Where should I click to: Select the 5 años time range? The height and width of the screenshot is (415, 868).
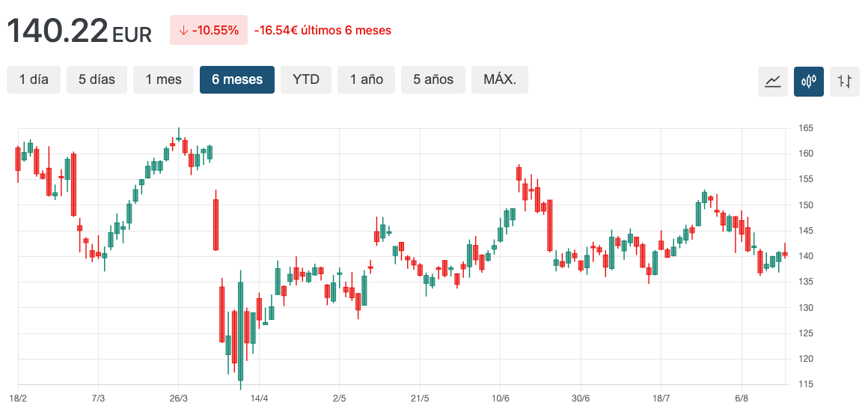[433, 80]
